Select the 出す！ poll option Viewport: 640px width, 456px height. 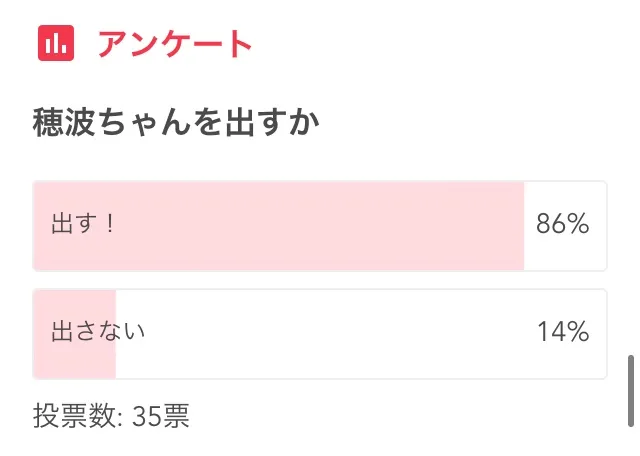coord(319,225)
